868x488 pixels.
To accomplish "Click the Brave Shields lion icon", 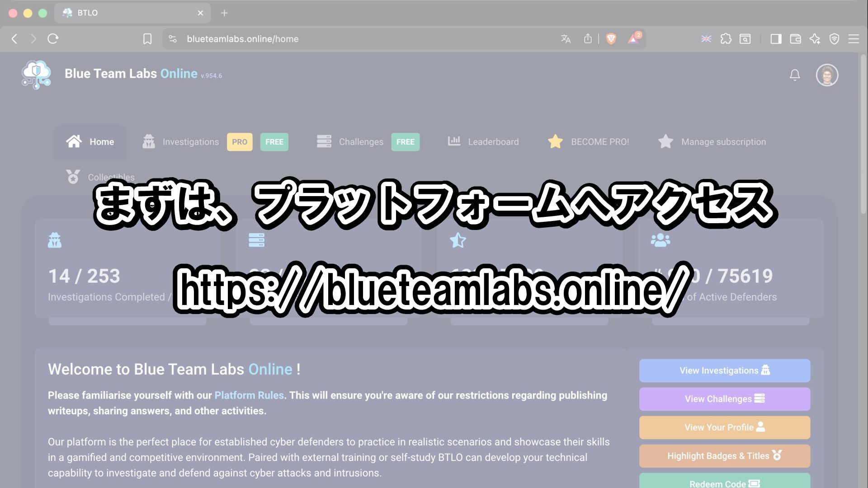I will 611,39.
